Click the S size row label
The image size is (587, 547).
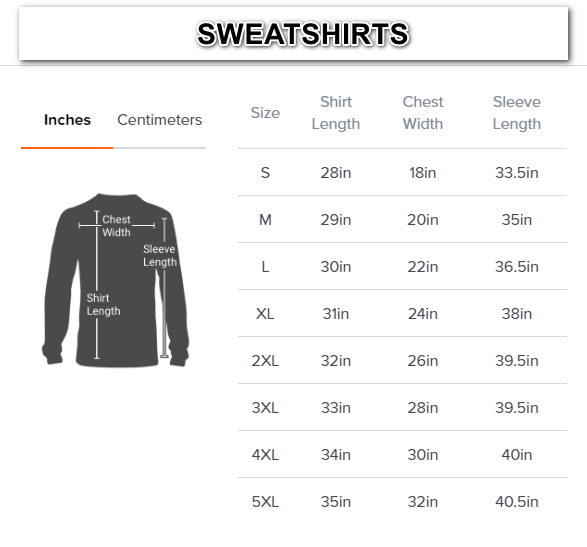(x=265, y=173)
